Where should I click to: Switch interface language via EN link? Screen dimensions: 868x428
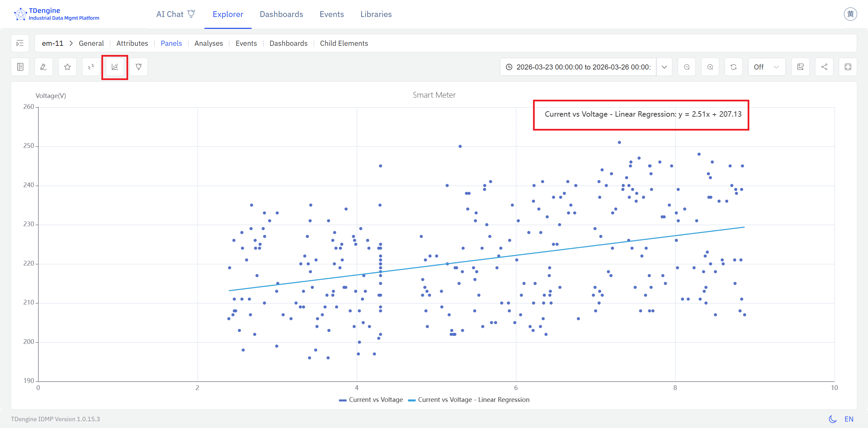tap(849, 419)
